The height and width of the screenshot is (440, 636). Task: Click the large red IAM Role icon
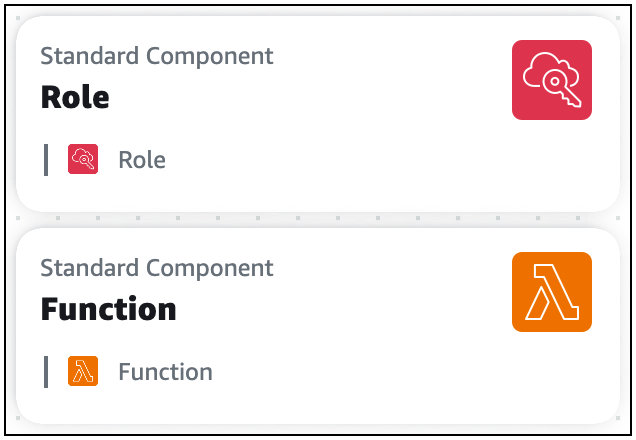coord(551,80)
